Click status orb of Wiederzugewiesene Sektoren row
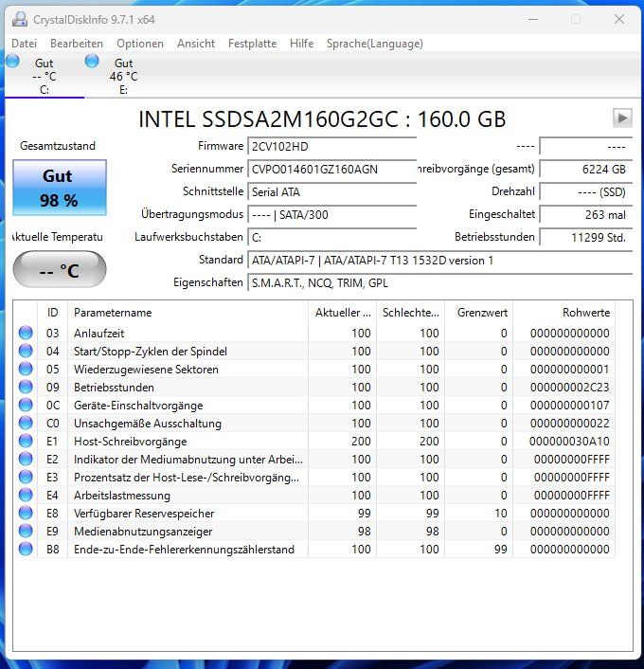The height and width of the screenshot is (669, 644). tap(26, 369)
